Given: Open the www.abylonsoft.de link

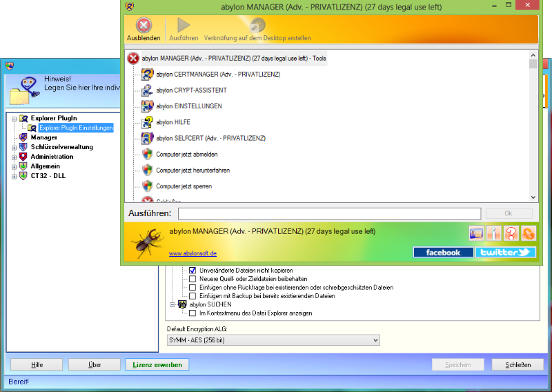Looking at the screenshot, I should pos(193,253).
